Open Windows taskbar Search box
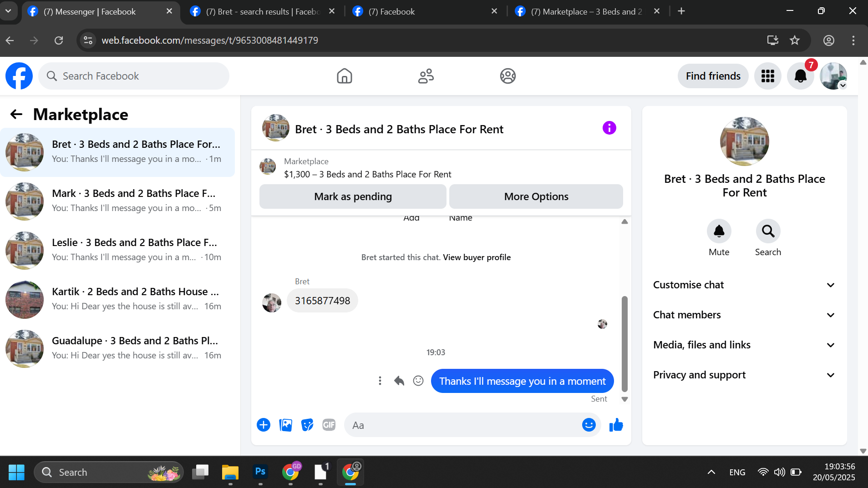 click(x=108, y=472)
